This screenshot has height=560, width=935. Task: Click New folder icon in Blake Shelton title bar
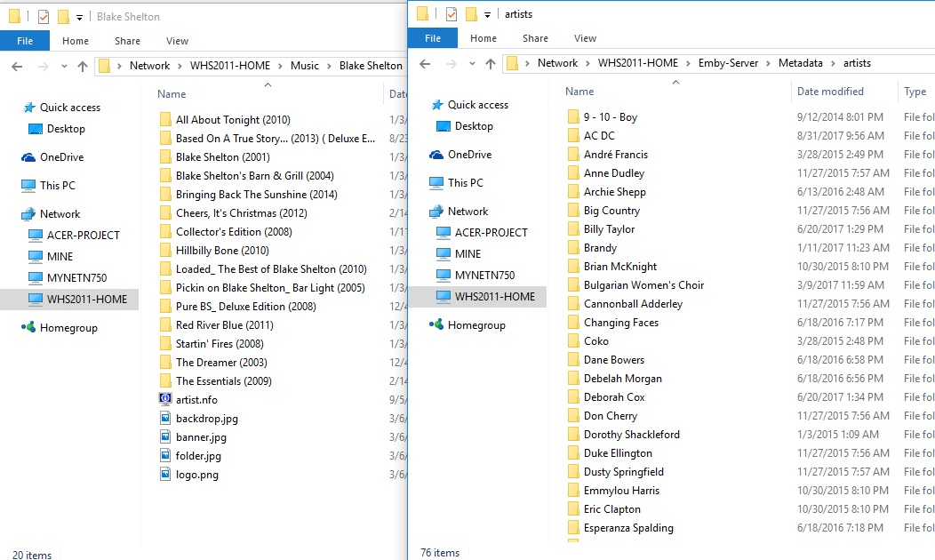click(x=62, y=17)
